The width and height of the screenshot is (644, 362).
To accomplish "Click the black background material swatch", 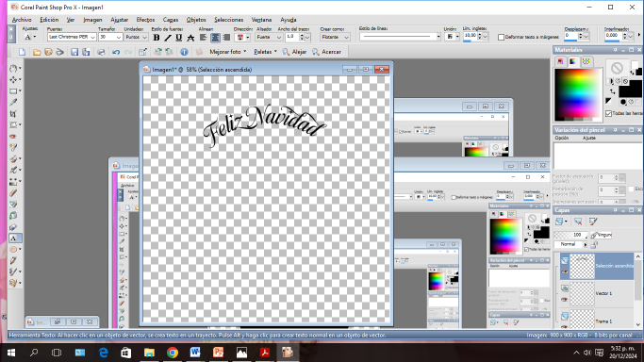I will click(x=630, y=89).
